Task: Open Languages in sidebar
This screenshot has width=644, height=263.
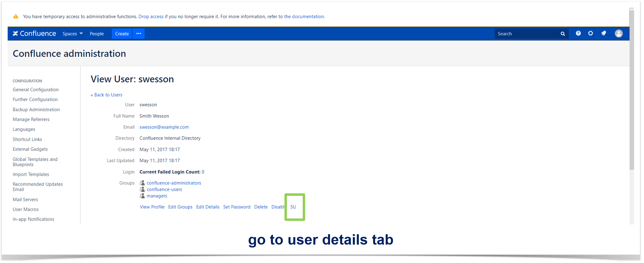Action: 24,129
